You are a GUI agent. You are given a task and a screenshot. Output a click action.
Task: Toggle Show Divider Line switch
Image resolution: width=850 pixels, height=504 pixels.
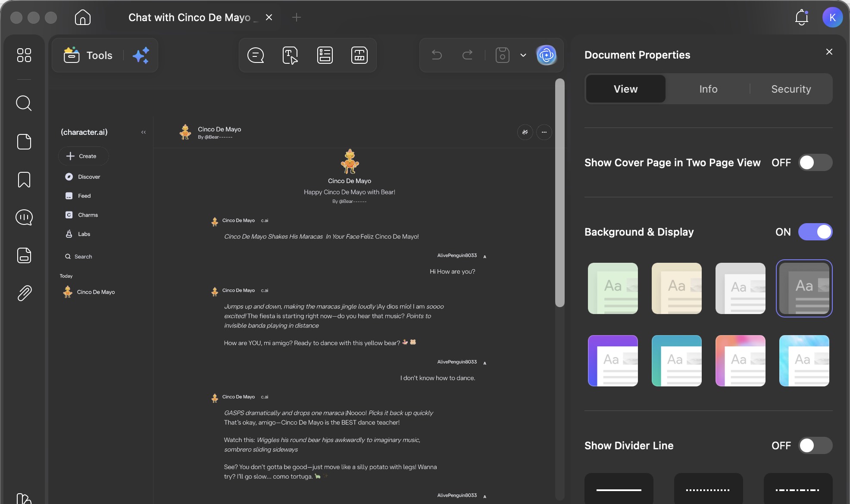815,445
